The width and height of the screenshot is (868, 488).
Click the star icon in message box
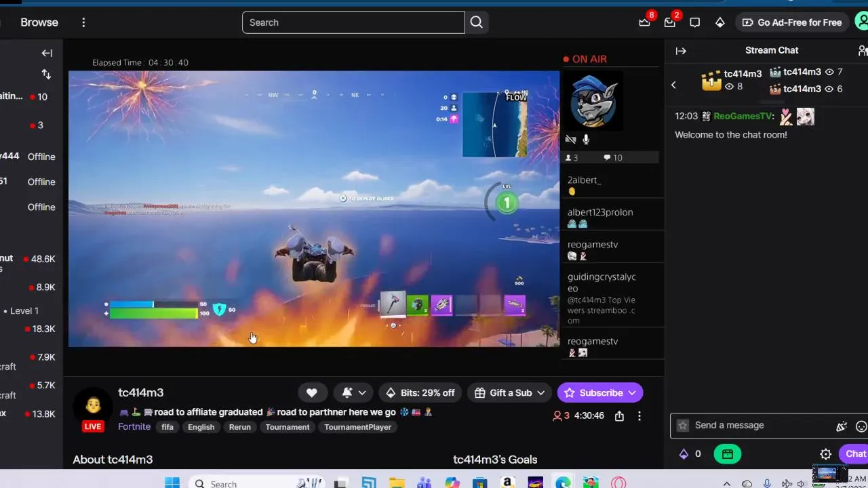683,426
